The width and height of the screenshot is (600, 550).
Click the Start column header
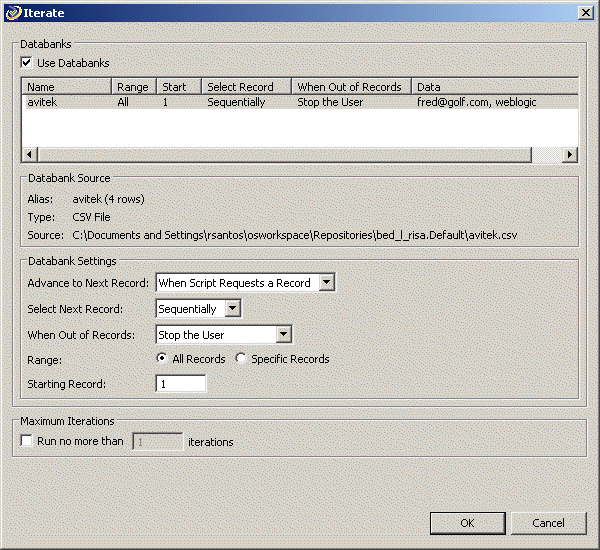tap(179, 87)
